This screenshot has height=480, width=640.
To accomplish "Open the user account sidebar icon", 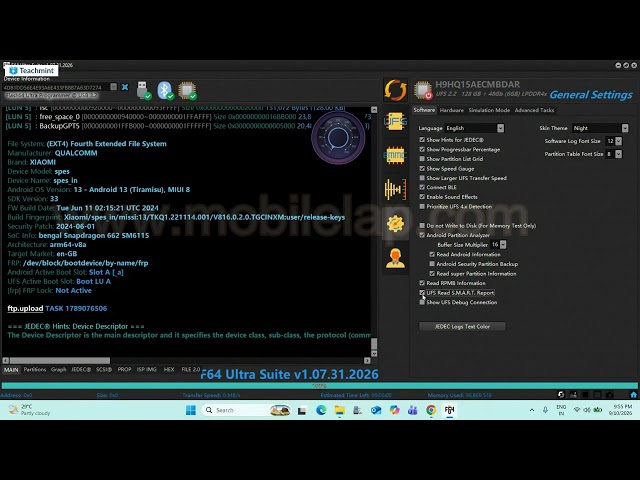I will tap(395, 258).
